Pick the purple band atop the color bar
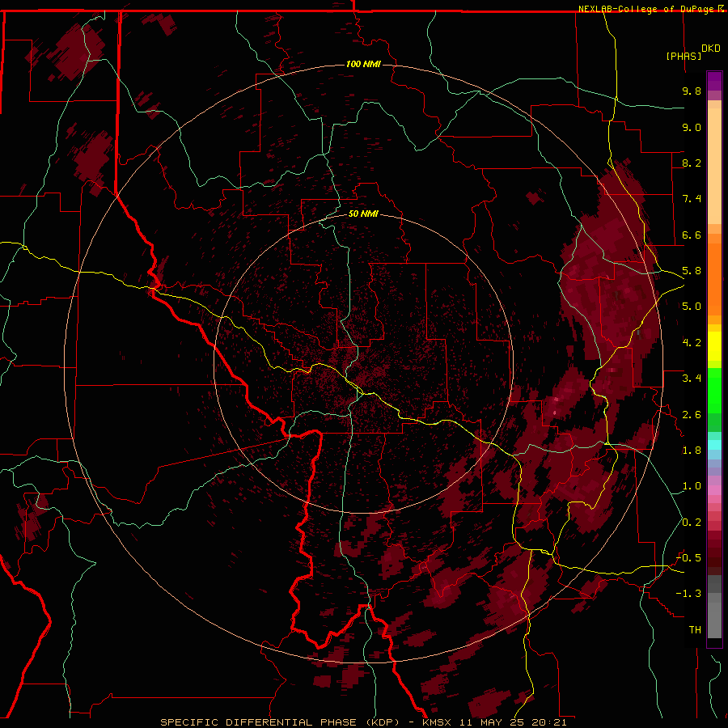The width and height of the screenshot is (728, 728). click(714, 81)
